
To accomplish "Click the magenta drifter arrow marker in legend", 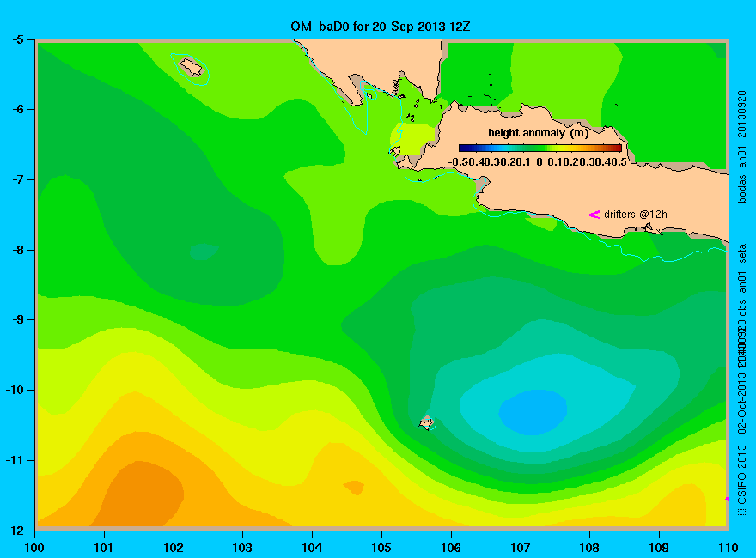I will 594,215.
